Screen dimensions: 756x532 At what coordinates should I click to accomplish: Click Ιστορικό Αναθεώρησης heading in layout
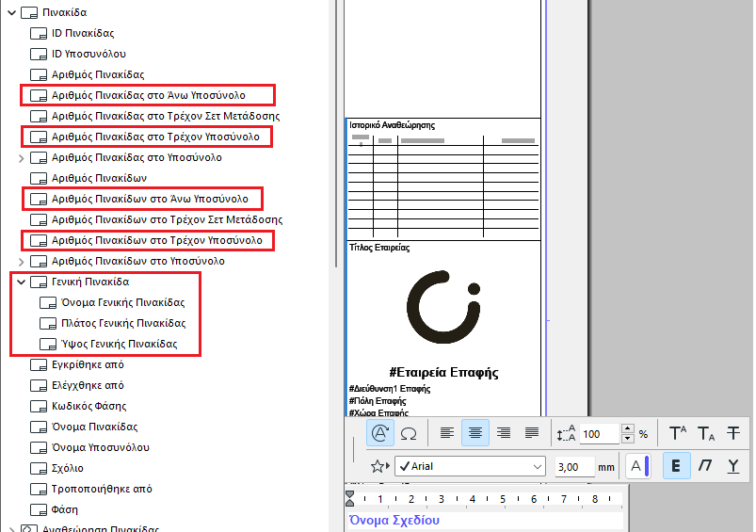(392, 125)
